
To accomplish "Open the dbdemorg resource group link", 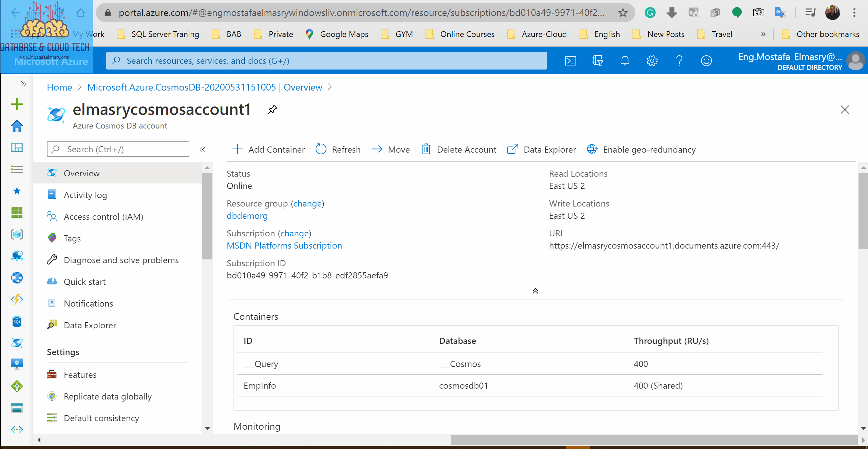I will pos(247,216).
